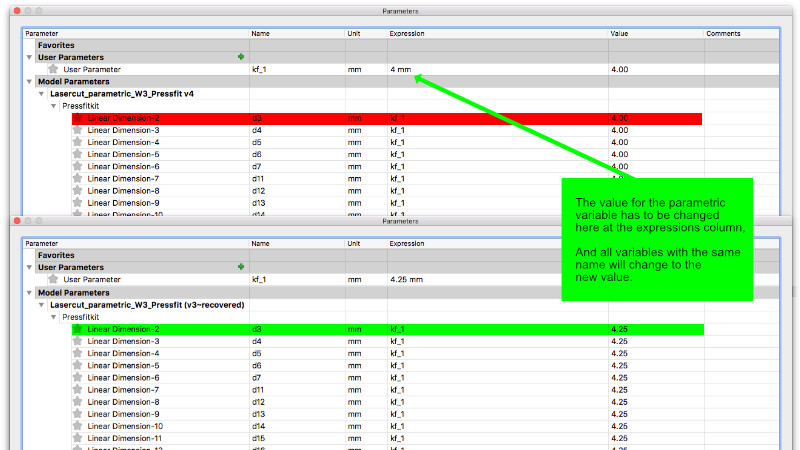Click value '4.25' in green d3 row
800x450 pixels.
coord(619,329)
